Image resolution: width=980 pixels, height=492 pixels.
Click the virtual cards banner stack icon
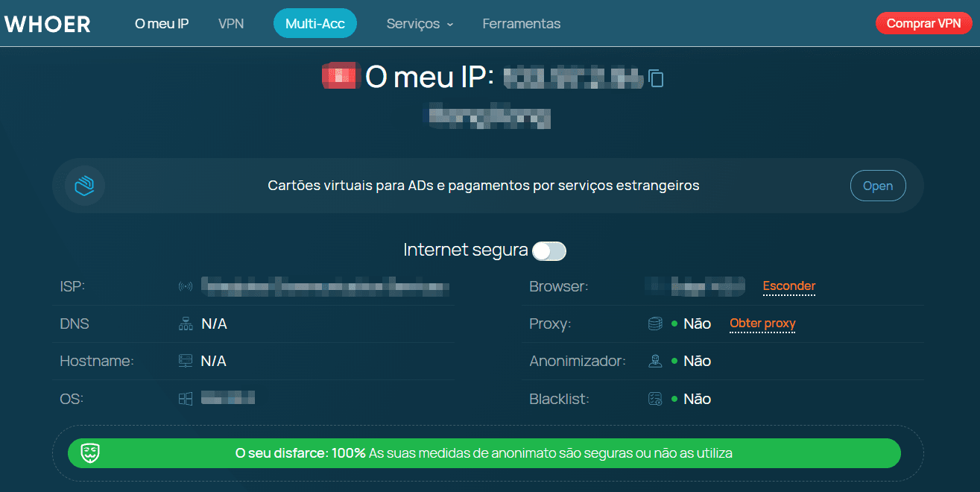tap(84, 186)
